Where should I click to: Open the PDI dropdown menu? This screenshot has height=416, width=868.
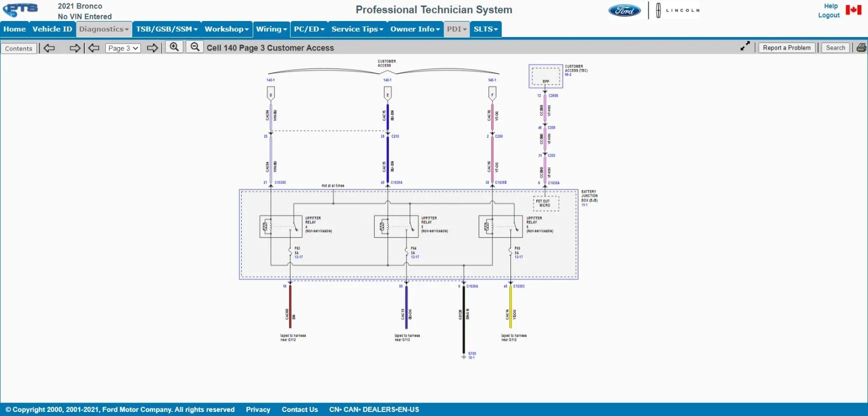point(457,29)
